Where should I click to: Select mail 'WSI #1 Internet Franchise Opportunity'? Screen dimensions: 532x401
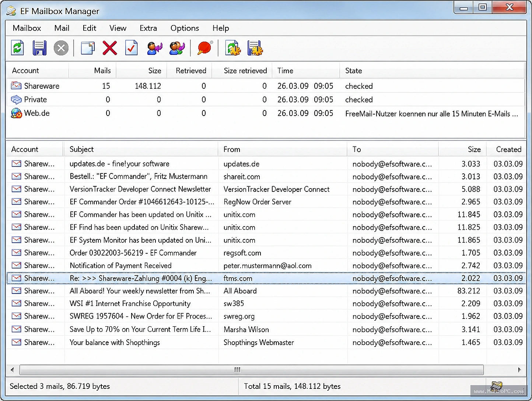pyautogui.click(x=130, y=303)
